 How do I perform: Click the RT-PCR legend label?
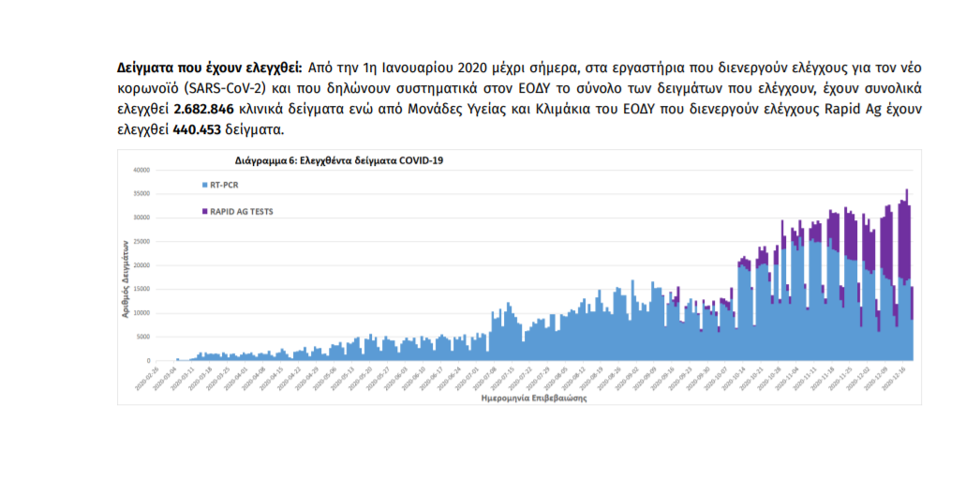(x=224, y=186)
